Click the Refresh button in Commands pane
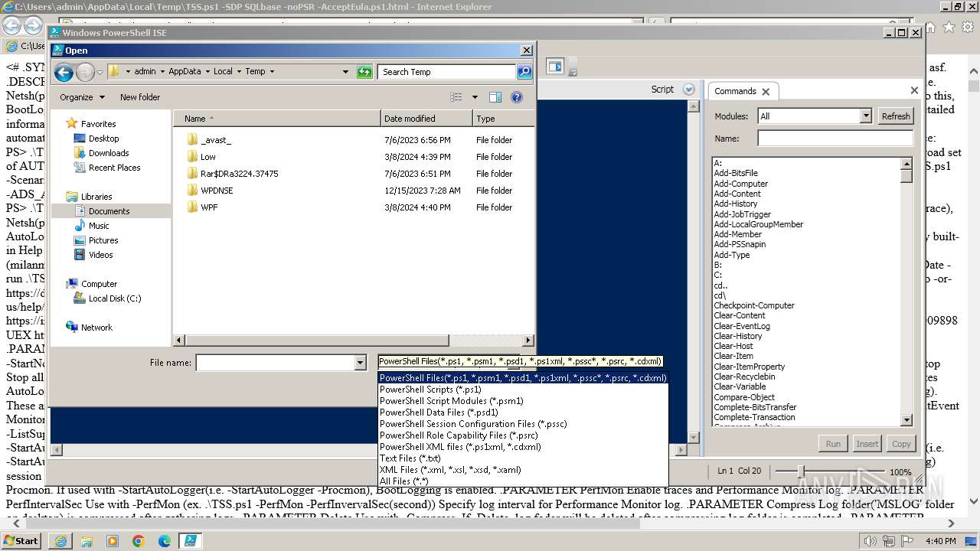Viewport: 980px width, 551px height. point(895,116)
